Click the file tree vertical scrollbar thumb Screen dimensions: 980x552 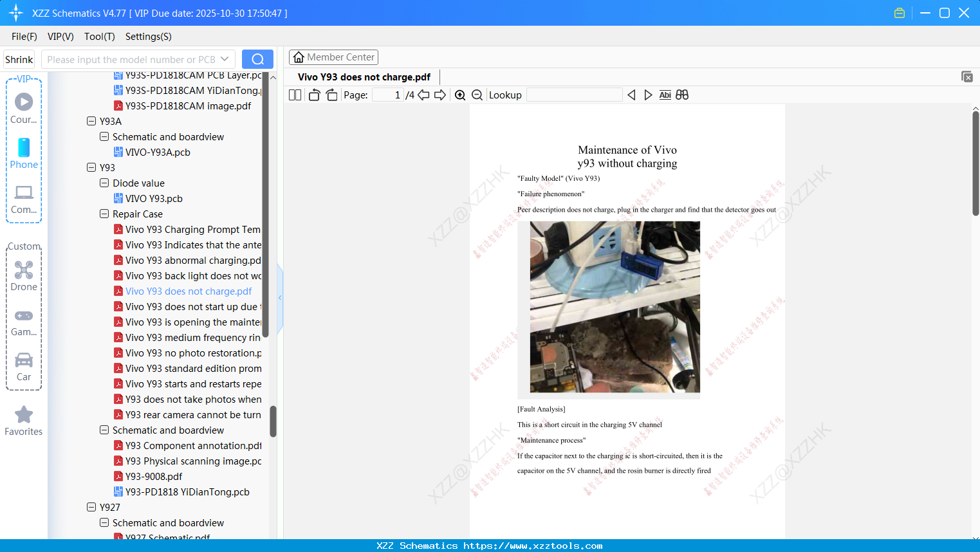[x=273, y=421]
